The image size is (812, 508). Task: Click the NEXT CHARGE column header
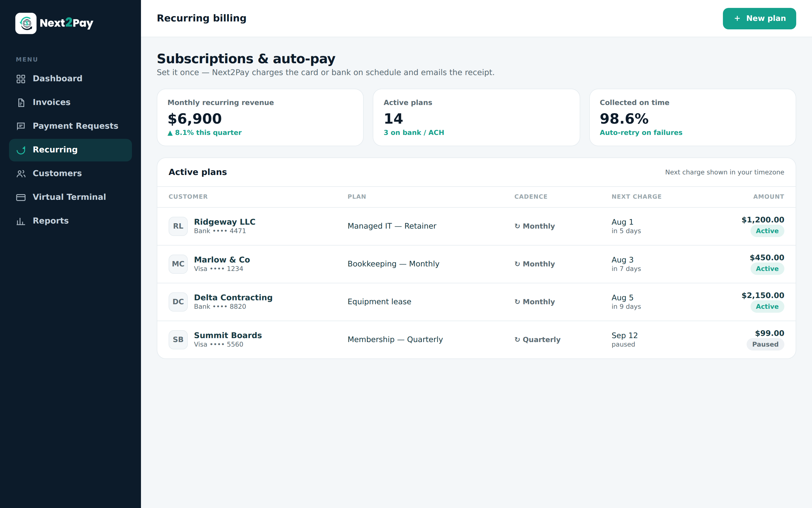point(636,196)
